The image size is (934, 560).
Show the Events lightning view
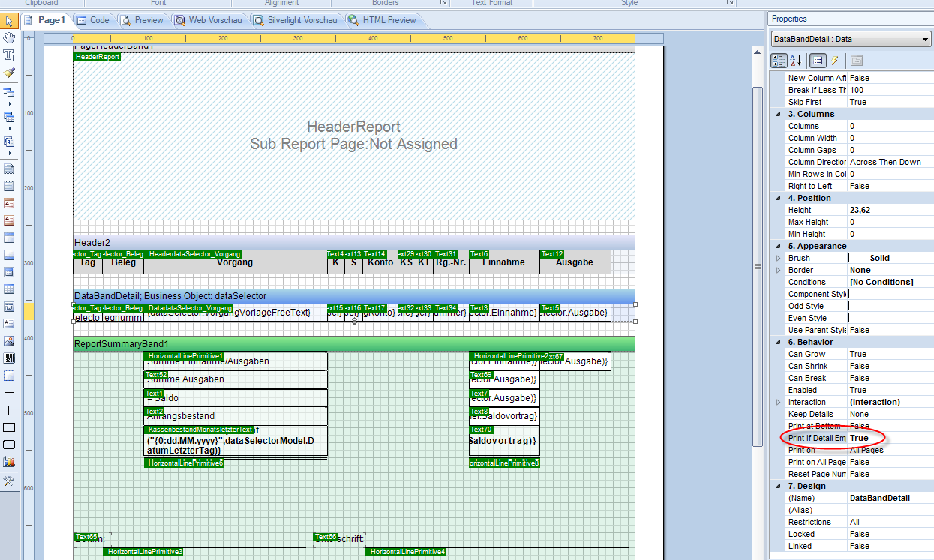[x=834, y=61]
